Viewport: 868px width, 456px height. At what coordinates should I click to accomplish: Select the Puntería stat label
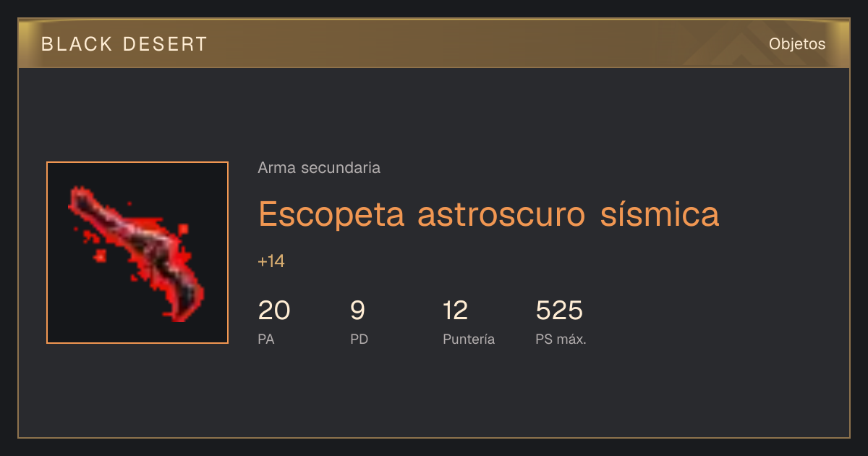(469, 339)
